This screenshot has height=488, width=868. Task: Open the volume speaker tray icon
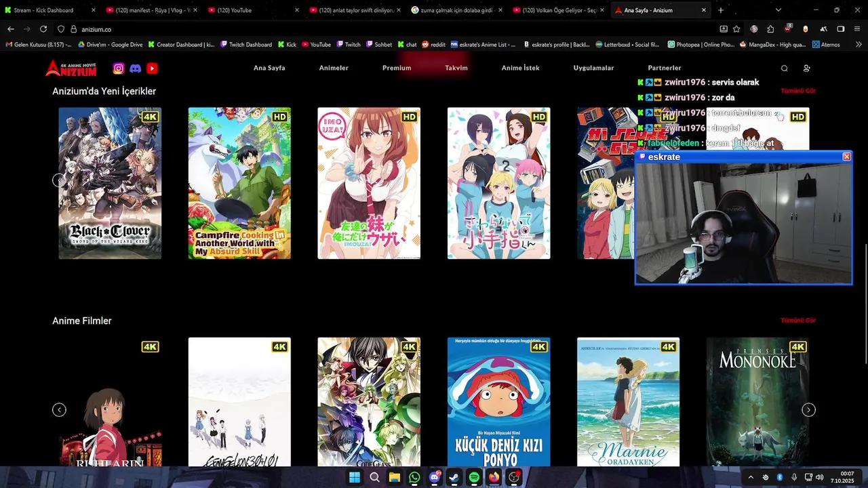(819, 477)
